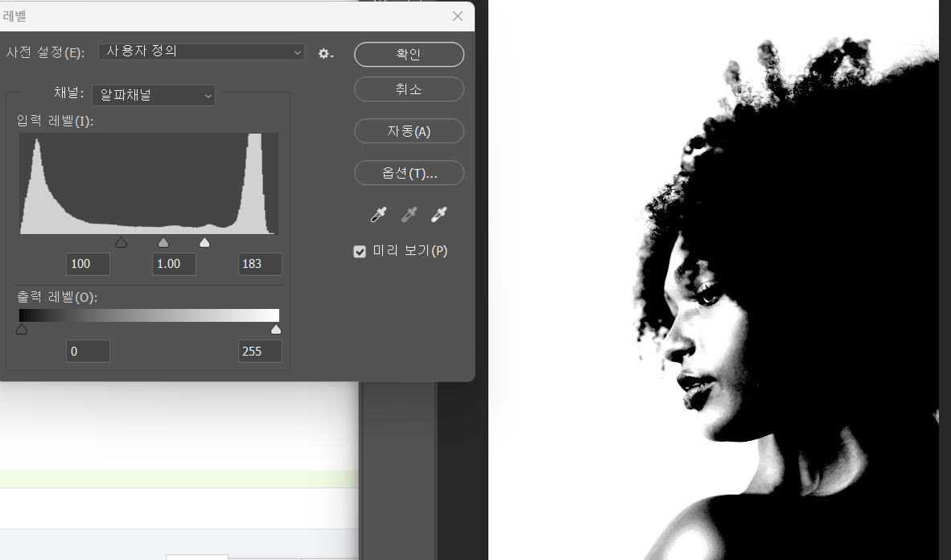Close the Levels dialog with X
Viewport: 951px width, 560px height.
click(x=457, y=16)
